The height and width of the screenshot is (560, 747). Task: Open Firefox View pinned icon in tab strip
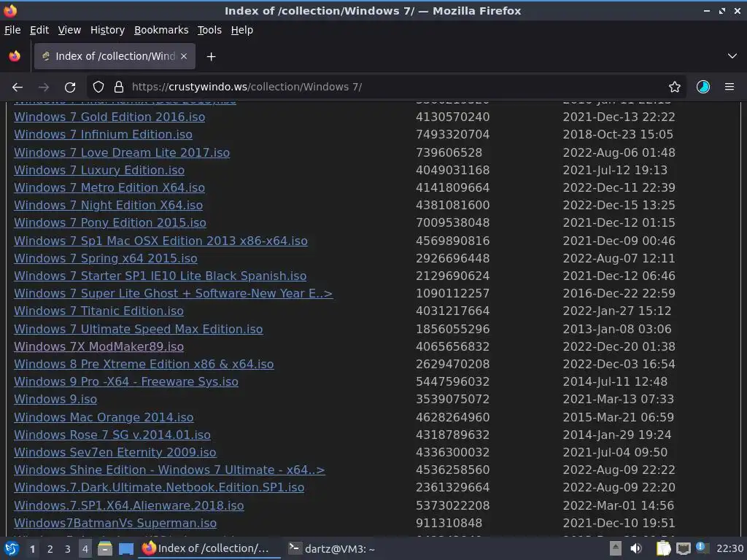[x=15, y=56]
